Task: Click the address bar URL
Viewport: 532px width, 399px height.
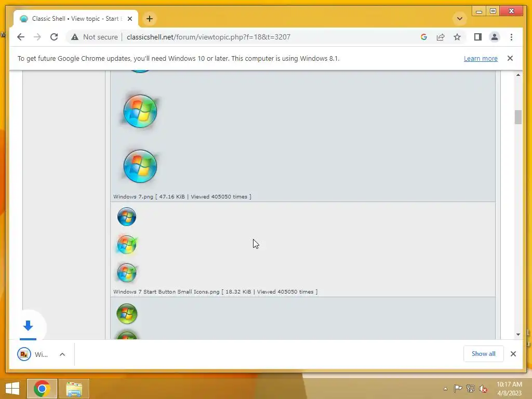Action: pyautogui.click(x=208, y=37)
